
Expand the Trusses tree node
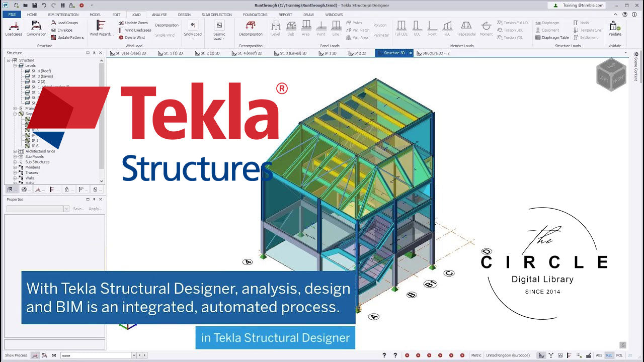click(15, 173)
